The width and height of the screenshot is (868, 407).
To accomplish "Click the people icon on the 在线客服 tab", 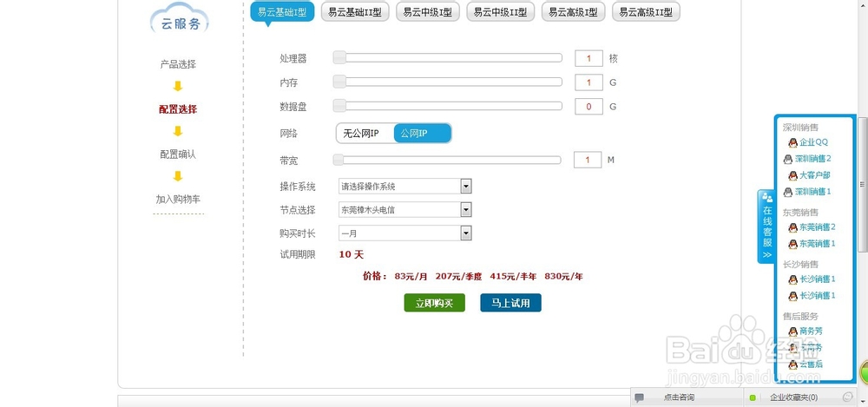I will click(x=766, y=197).
